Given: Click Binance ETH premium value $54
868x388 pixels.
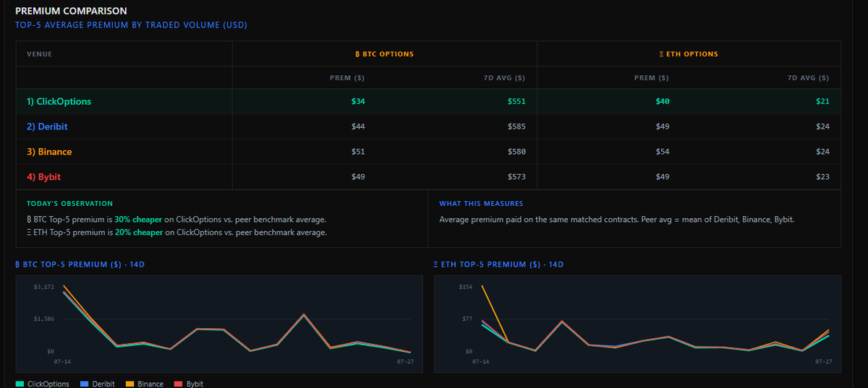Looking at the screenshot, I should click(x=662, y=152).
